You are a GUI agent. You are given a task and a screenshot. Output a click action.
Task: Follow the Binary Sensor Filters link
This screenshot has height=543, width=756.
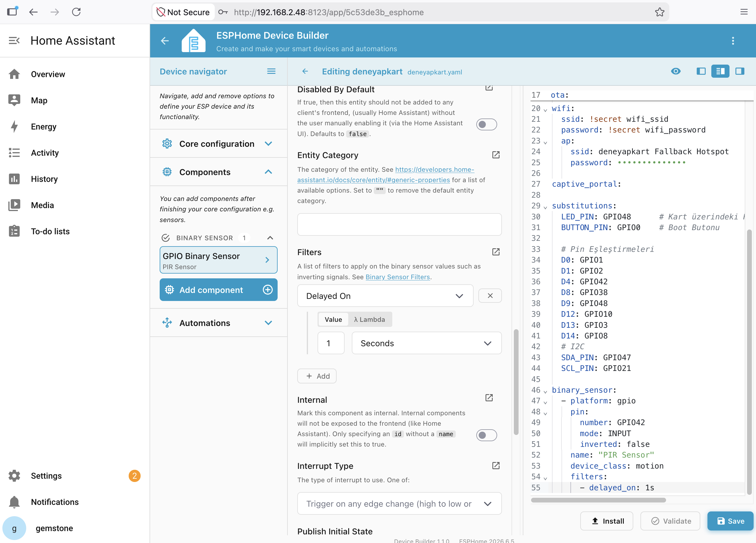[x=398, y=277]
